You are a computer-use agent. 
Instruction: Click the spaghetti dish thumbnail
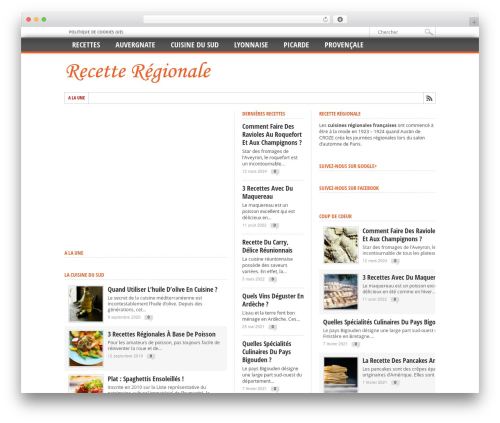coord(86,384)
